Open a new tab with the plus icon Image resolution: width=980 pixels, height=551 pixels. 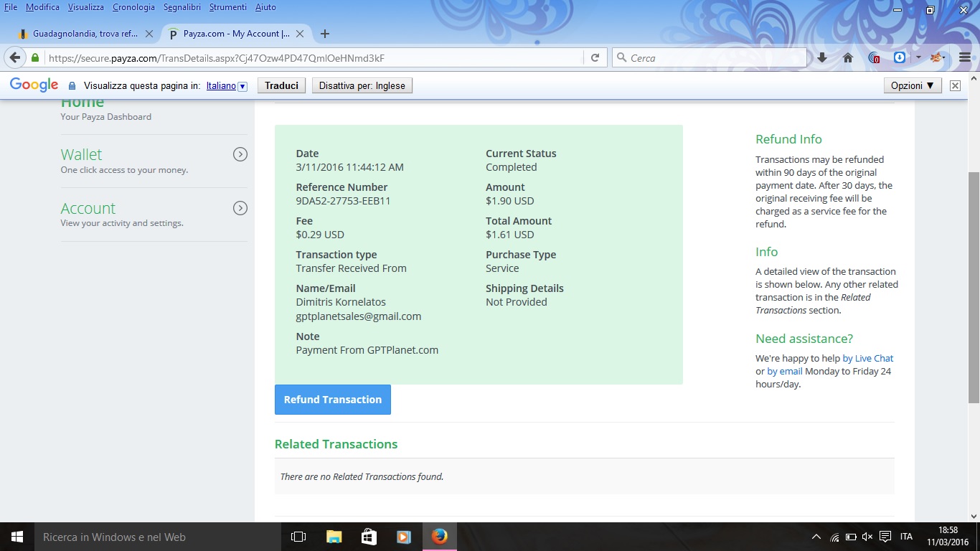(x=325, y=34)
